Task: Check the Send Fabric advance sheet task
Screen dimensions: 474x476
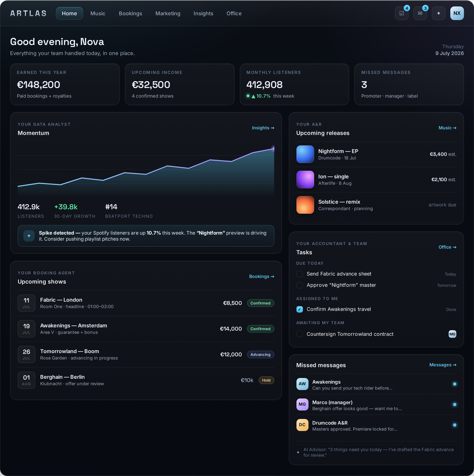Action: tap(300, 274)
